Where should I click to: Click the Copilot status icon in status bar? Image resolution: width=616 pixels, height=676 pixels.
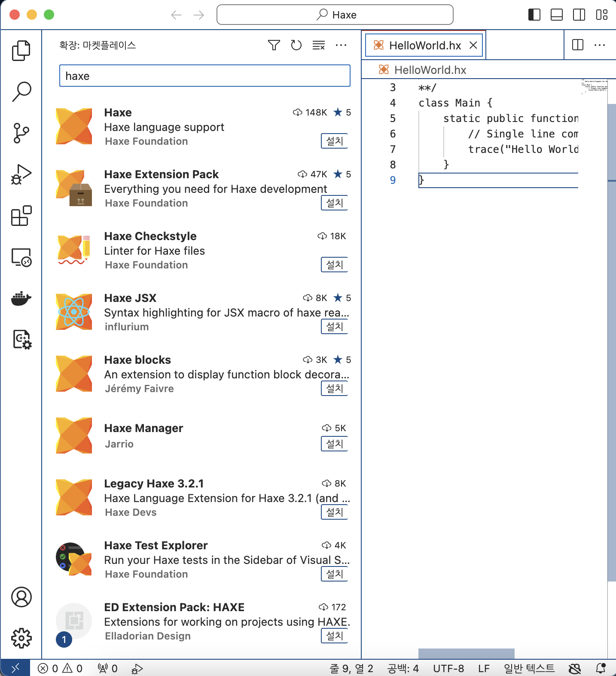[x=575, y=668]
